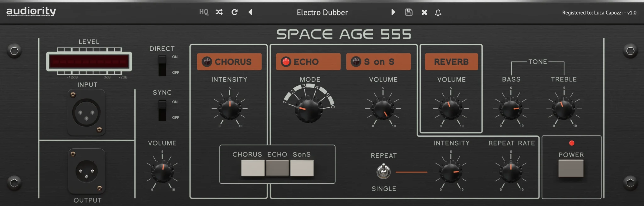644x206 pixels.
Task: Click the Audiority logo
Action: 31,11
